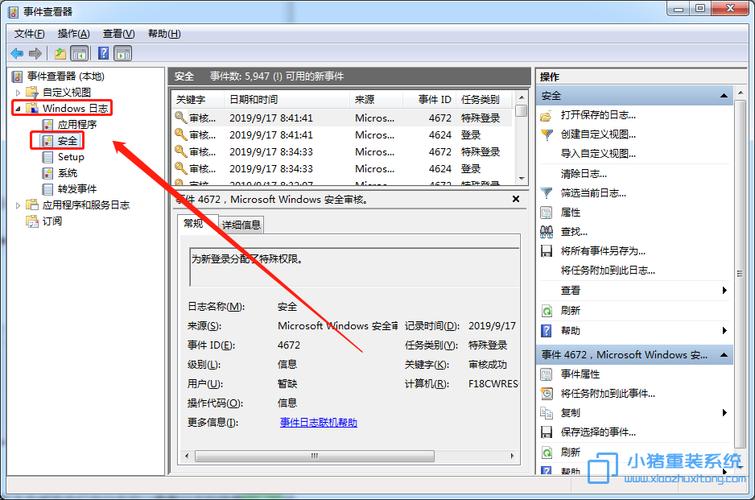Select event 4672 at 8:34:33
The image size is (755, 500).
(342, 152)
